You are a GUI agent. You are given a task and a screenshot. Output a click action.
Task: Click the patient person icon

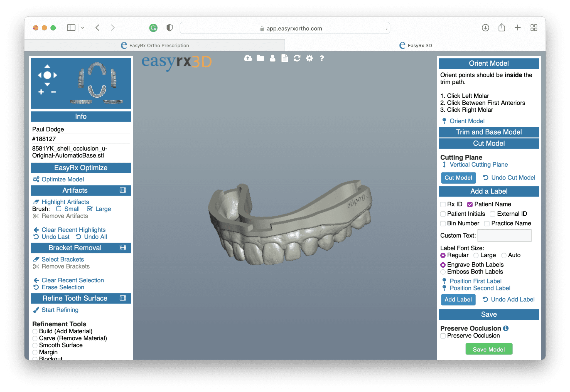pos(272,58)
